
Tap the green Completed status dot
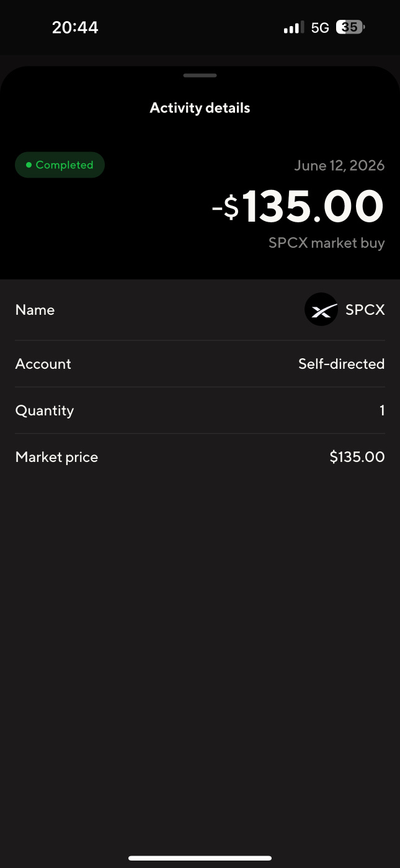(x=29, y=165)
